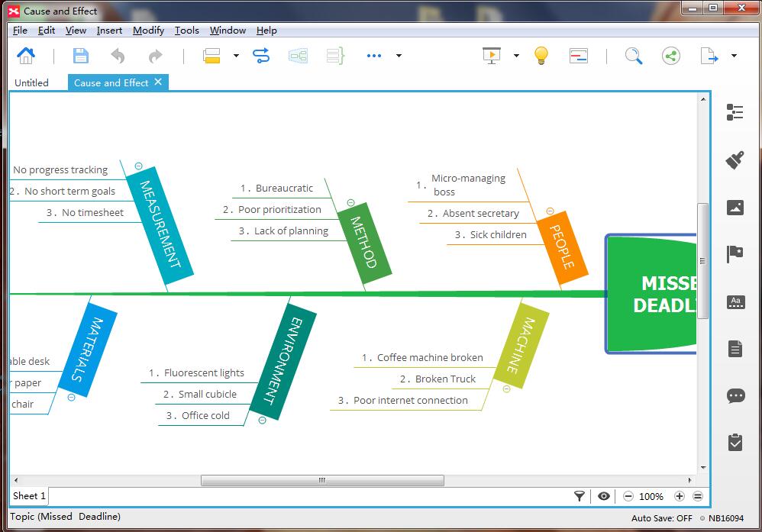Image resolution: width=762 pixels, height=532 pixels.
Task: Expand the topic insert dropdown arrow
Action: pyautogui.click(x=236, y=56)
